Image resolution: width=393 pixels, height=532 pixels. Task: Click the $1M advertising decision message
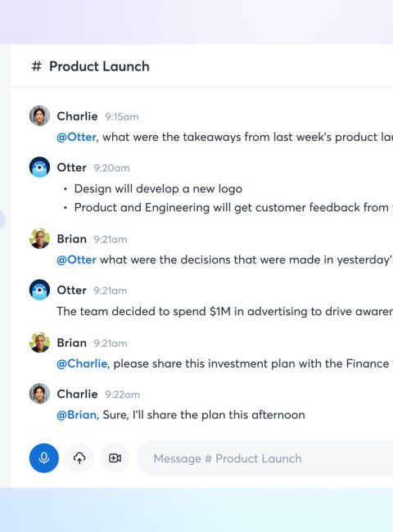tap(224, 312)
